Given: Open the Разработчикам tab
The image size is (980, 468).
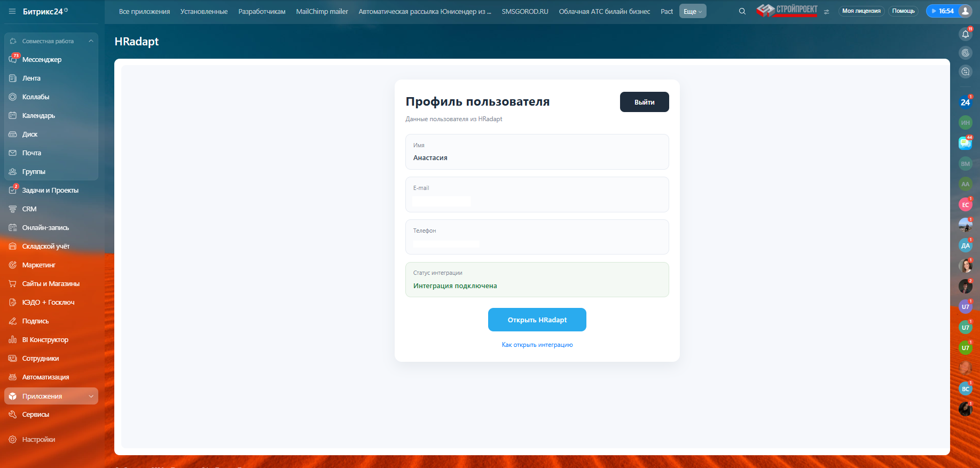Looking at the screenshot, I should pos(262,11).
